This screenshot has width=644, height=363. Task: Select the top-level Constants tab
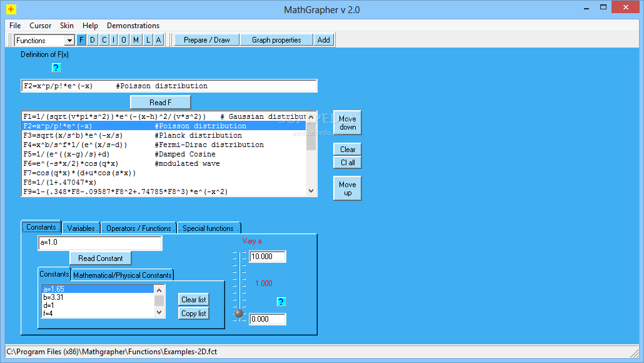[x=41, y=227]
